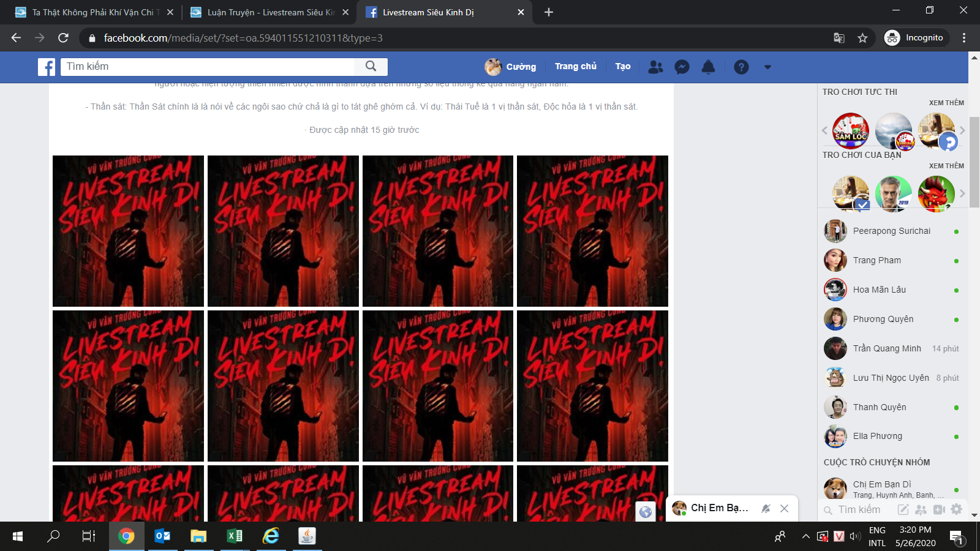
Task: Bookmark this page with the star icon
Action: (x=862, y=38)
